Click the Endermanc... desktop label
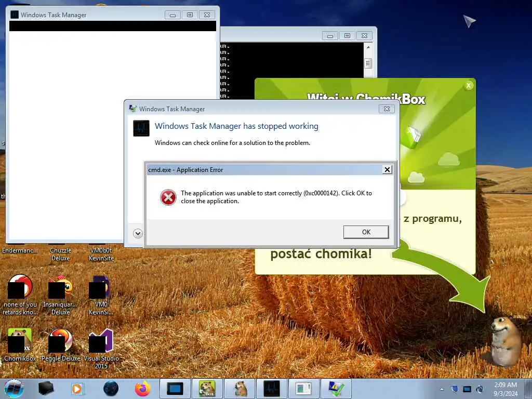Viewport: 532px width, 399px height. (20, 250)
